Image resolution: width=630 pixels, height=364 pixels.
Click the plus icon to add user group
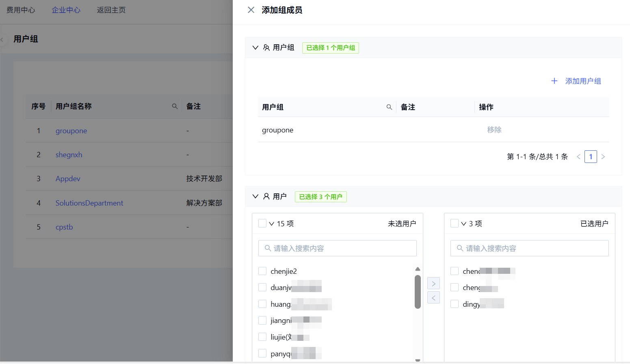pyautogui.click(x=554, y=81)
